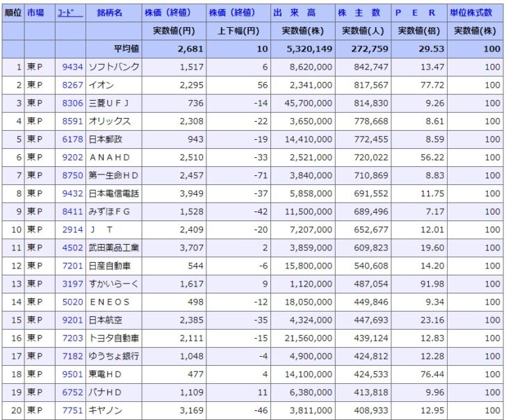Open stock code 9434 for ソフトバンク
This screenshot has width=506, height=420.
(73, 67)
